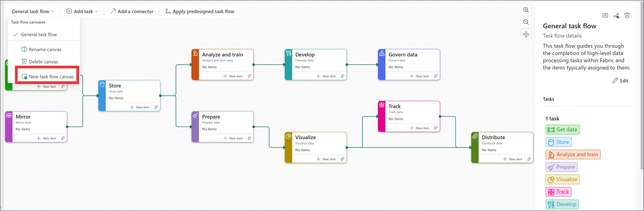
Task: Collapse the details pane icon
Action: pos(605,15)
